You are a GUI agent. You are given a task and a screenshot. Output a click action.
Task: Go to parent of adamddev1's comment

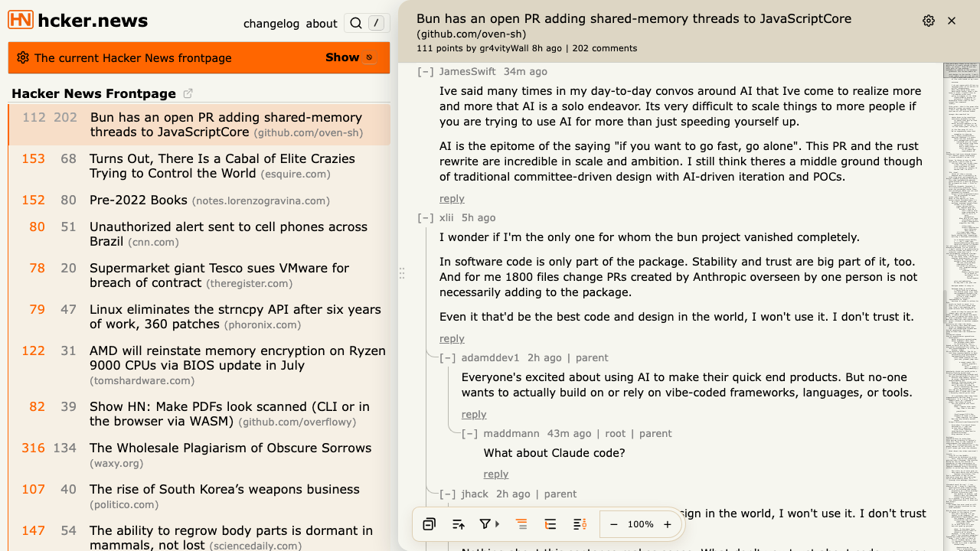tap(592, 358)
